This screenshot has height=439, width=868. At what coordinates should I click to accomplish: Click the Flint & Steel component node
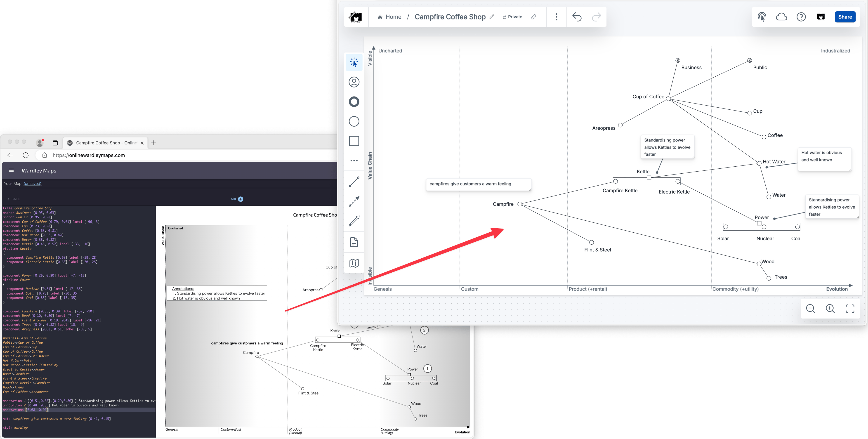(591, 242)
